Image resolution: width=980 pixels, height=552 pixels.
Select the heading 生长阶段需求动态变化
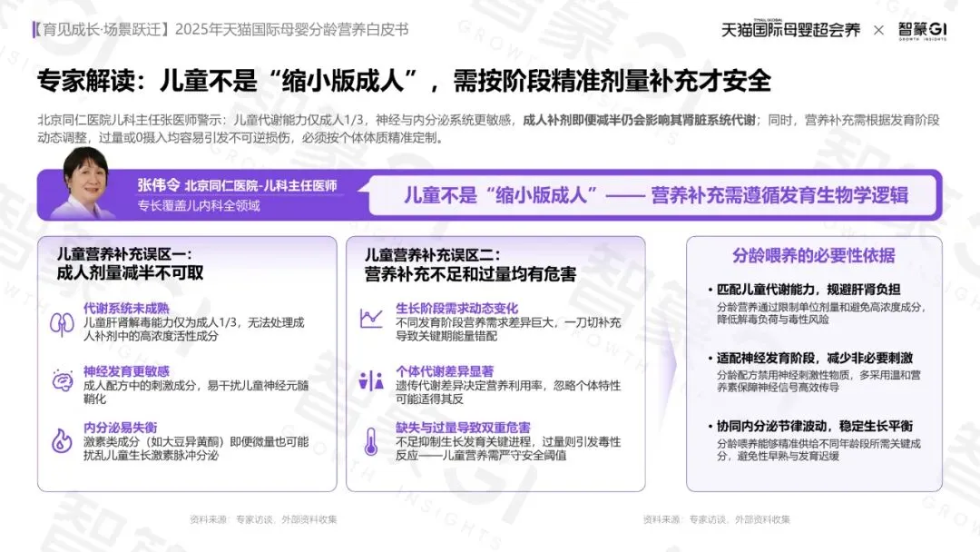pyautogui.click(x=456, y=308)
